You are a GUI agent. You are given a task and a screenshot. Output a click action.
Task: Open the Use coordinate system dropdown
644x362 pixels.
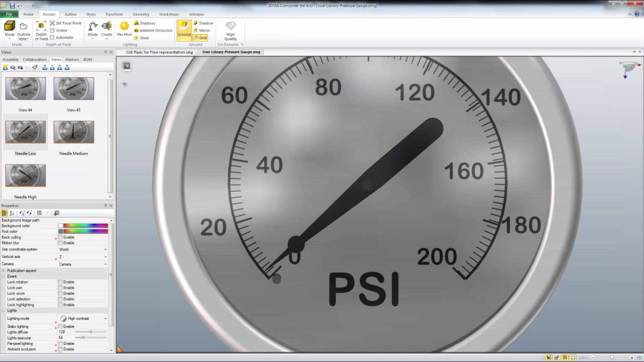pyautogui.click(x=105, y=249)
